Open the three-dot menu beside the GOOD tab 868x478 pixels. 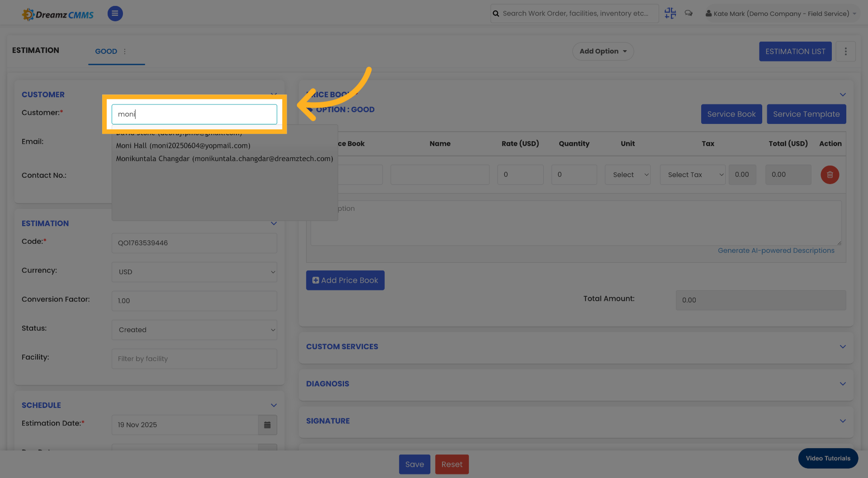125,52
